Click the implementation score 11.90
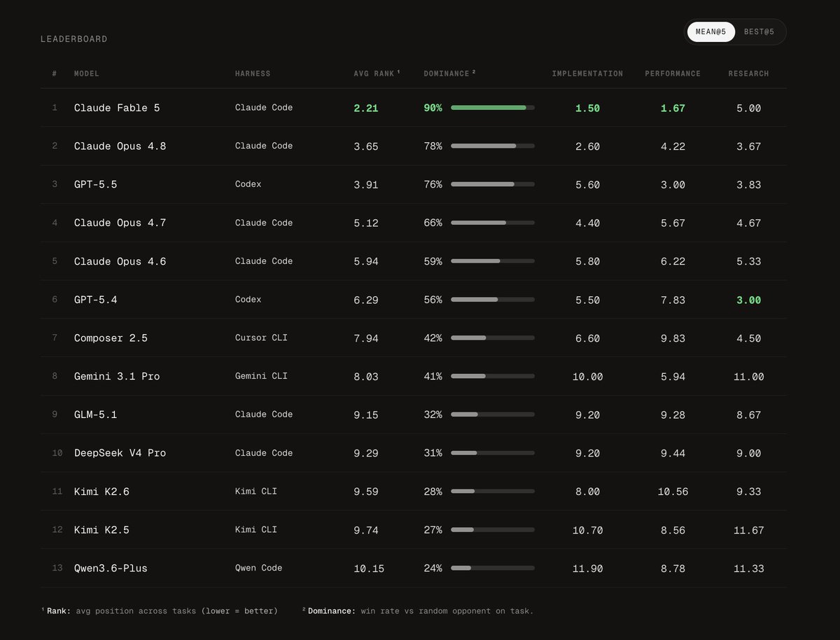 [x=587, y=568]
